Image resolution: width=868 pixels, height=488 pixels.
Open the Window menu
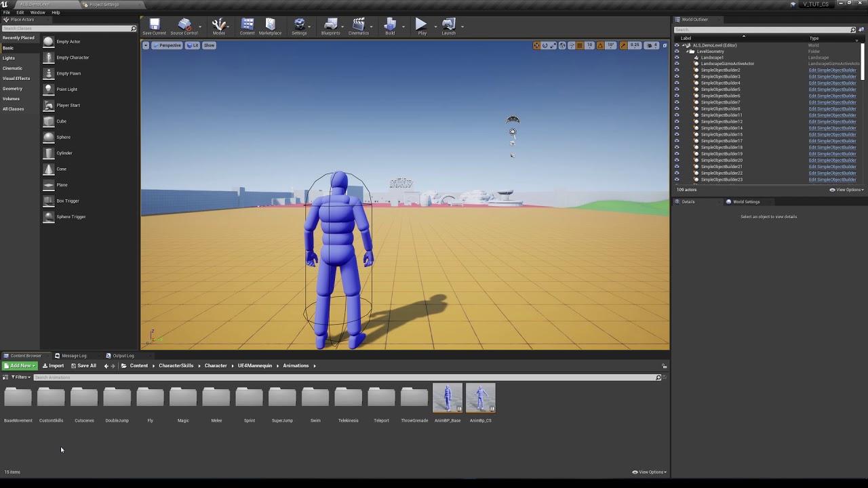click(x=37, y=12)
